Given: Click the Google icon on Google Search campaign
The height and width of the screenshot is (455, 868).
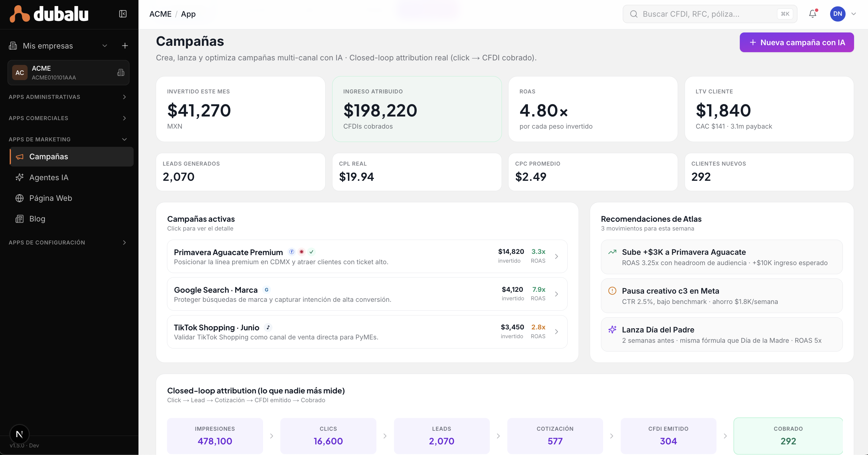Looking at the screenshot, I should pos(266,289).
